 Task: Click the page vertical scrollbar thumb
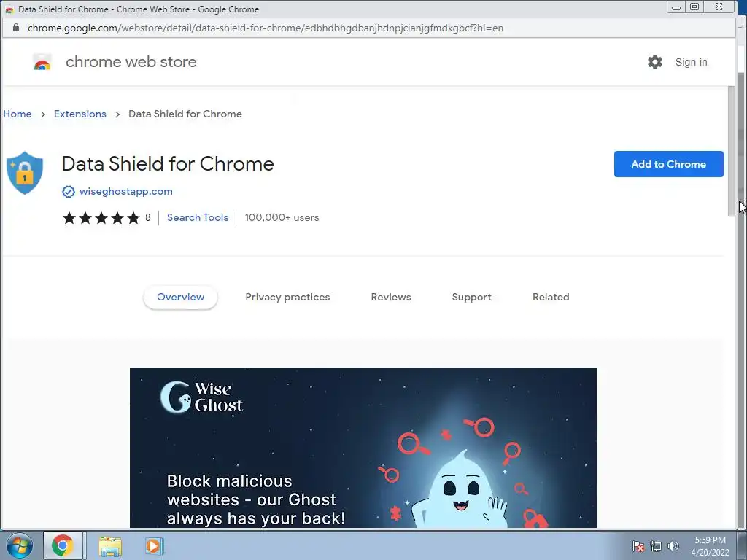[731, 151]
